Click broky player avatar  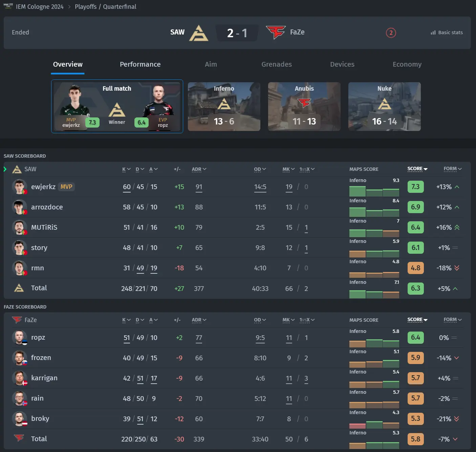[x=19, y=419]
